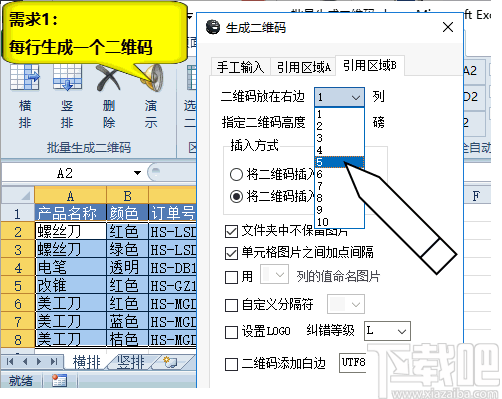Click the 横排 horizontal layout icon
Image resolution: width=502 pixels, height=399 pixels.
(25, 77)
